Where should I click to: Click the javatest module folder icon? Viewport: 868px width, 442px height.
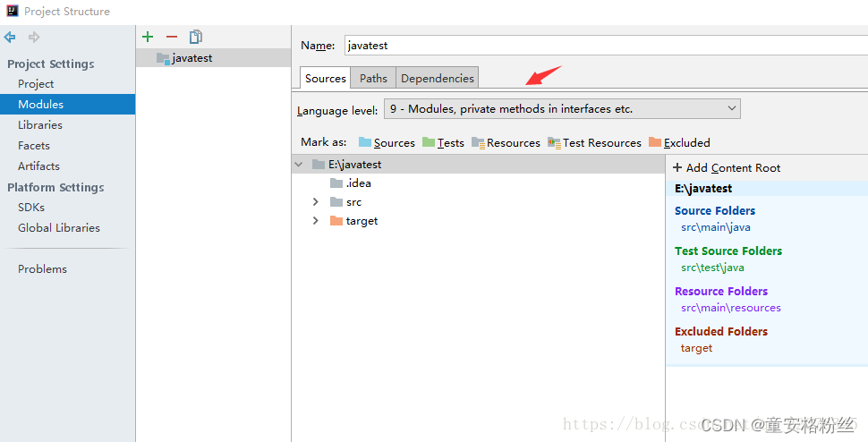pos(163,58)
